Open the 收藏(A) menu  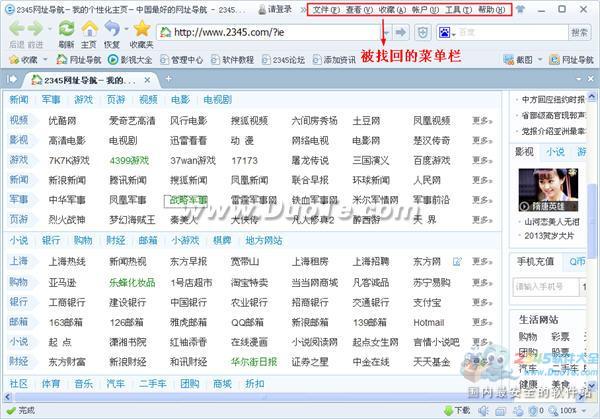point(392,10)
